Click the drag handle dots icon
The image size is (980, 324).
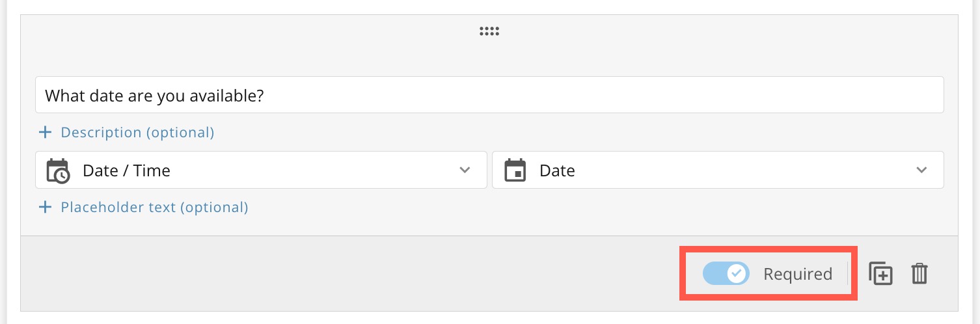[x=489, y=31]
